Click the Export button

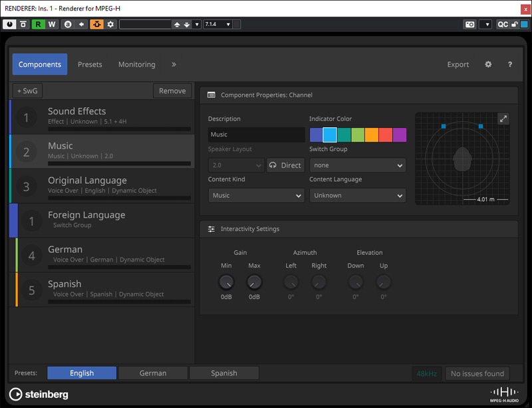(x=458, y=65)
